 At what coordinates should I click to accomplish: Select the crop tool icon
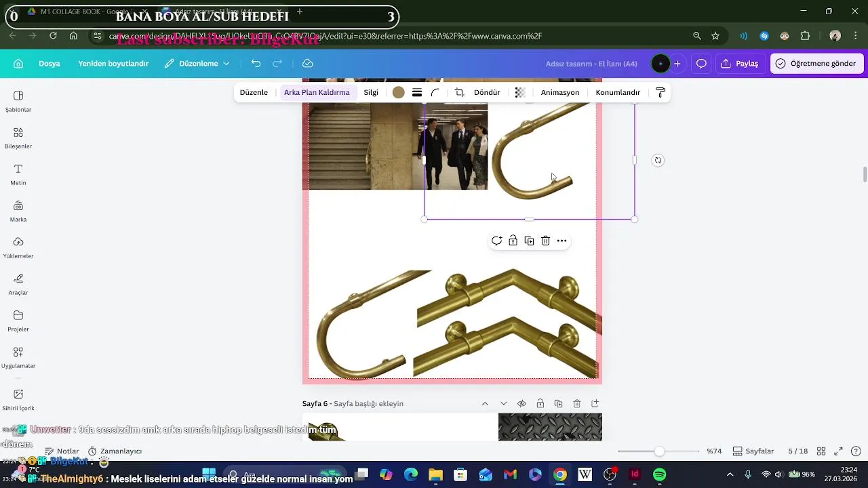pyautogui.click(x=459, y=92)
